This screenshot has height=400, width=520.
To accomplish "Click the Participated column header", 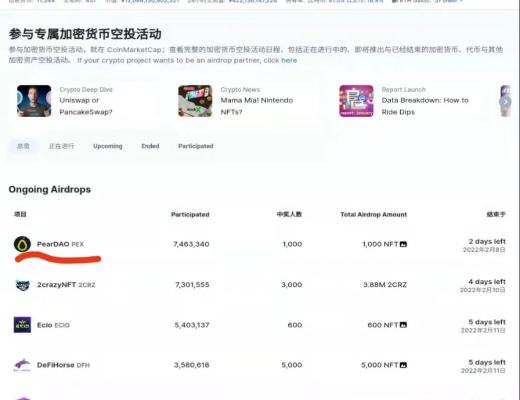I will coord(190,214).
